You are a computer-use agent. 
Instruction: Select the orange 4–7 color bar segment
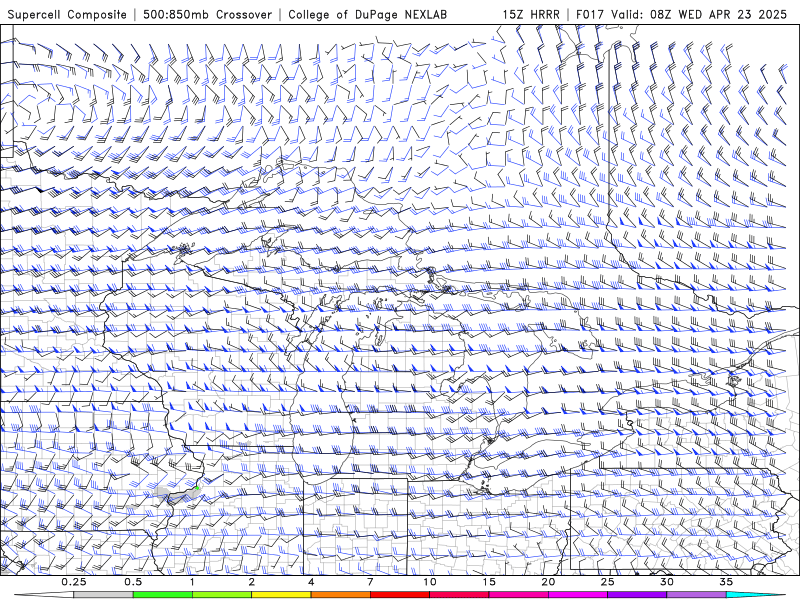coord(340,595)
